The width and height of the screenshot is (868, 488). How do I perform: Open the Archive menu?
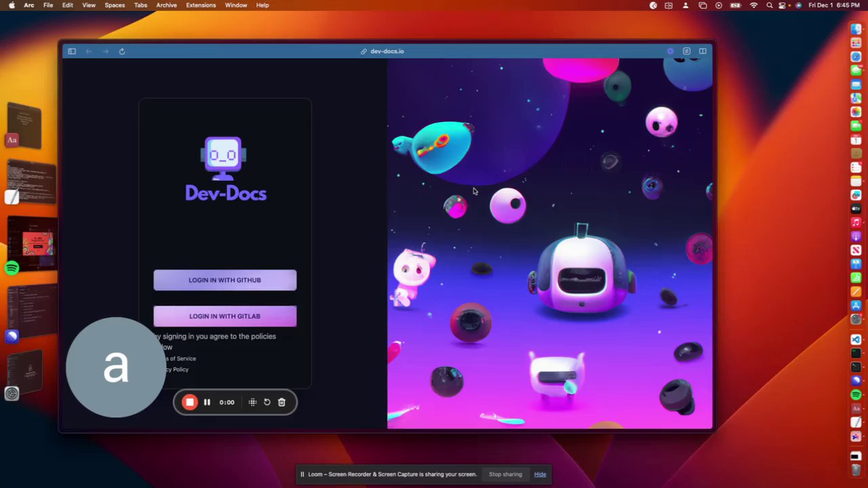167,5
